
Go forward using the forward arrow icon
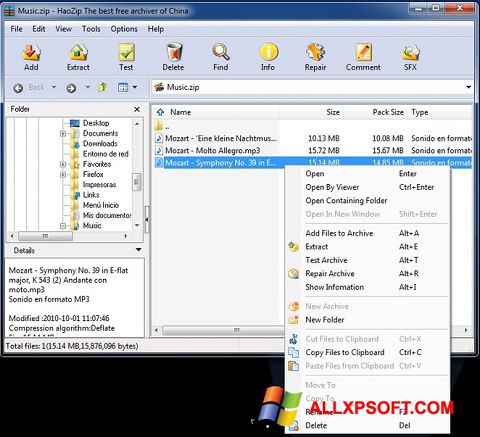[71, 88]
